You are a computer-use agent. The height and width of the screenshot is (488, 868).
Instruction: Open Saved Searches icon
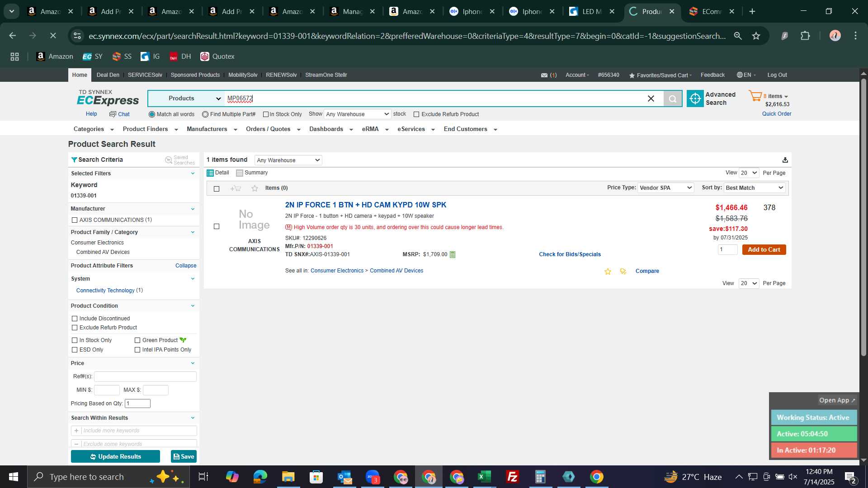(x=169, y=160)
